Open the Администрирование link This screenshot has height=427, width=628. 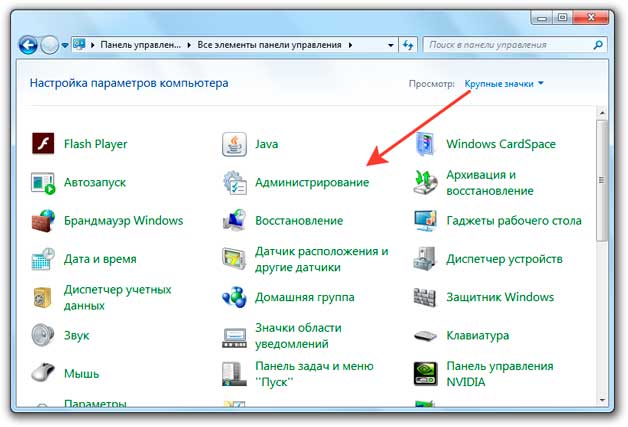coord(312,183)
